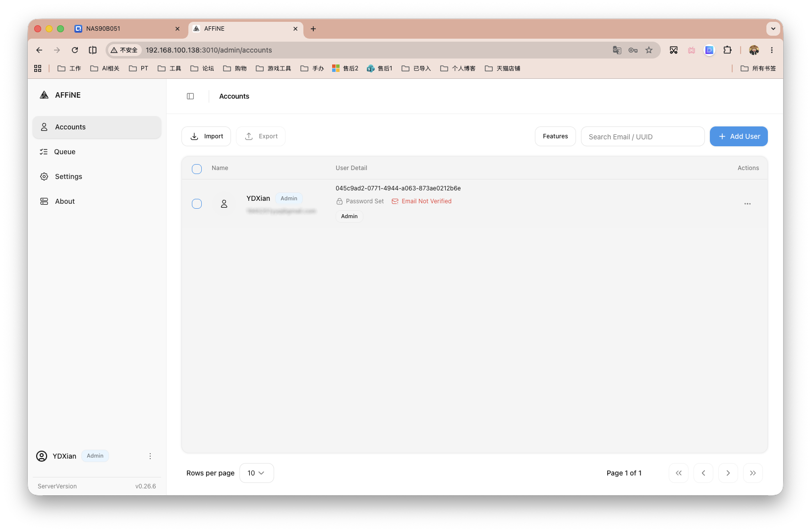The image size is (811, 532).
Task: Click the screenshot extension icon
Action: [x=674, y=50]
